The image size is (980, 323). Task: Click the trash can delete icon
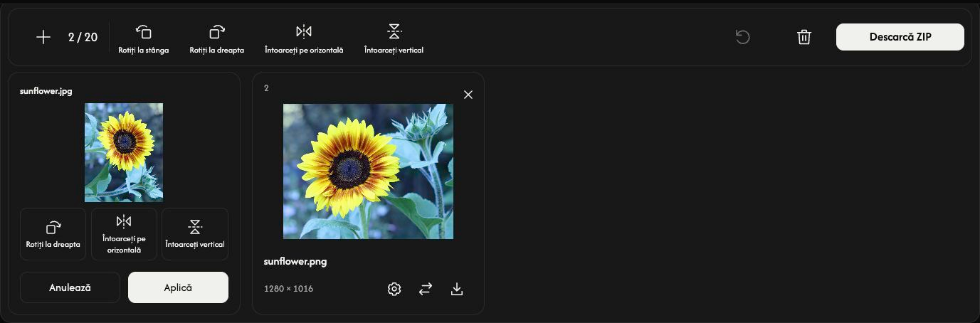804,37
